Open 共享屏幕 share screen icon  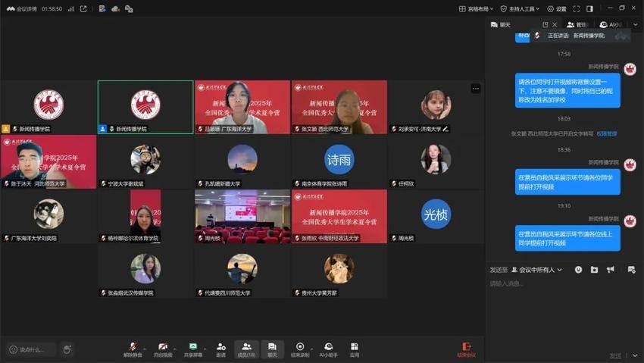coord(193,349)
